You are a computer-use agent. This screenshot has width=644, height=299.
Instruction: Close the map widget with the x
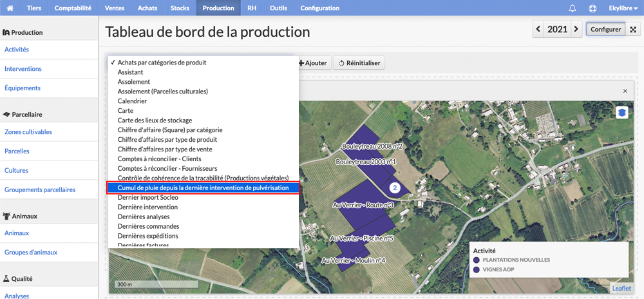625,91
